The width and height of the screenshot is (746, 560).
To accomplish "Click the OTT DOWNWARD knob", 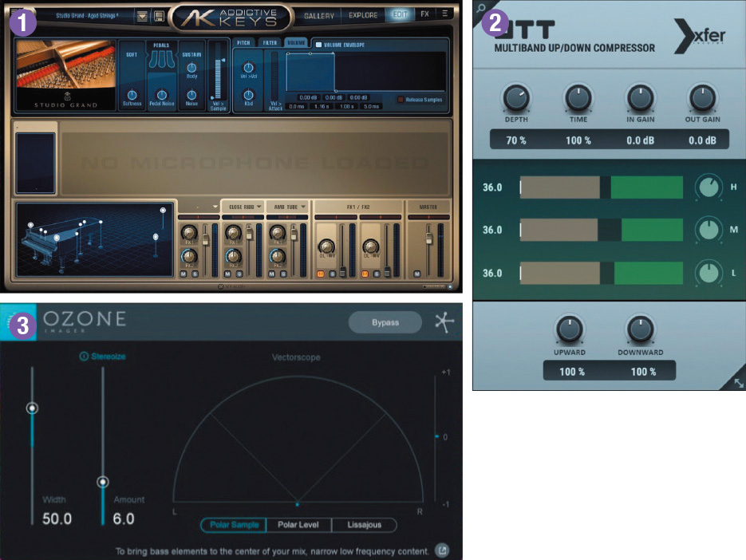I will [641, 329].
